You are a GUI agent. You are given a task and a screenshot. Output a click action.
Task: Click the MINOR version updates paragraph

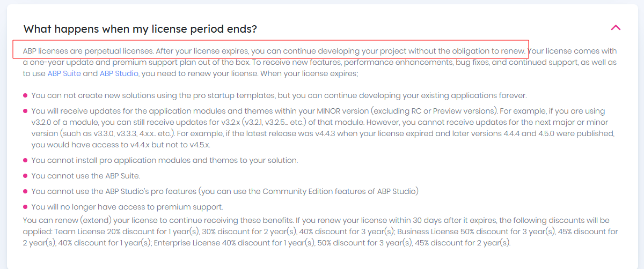point(322,128)
